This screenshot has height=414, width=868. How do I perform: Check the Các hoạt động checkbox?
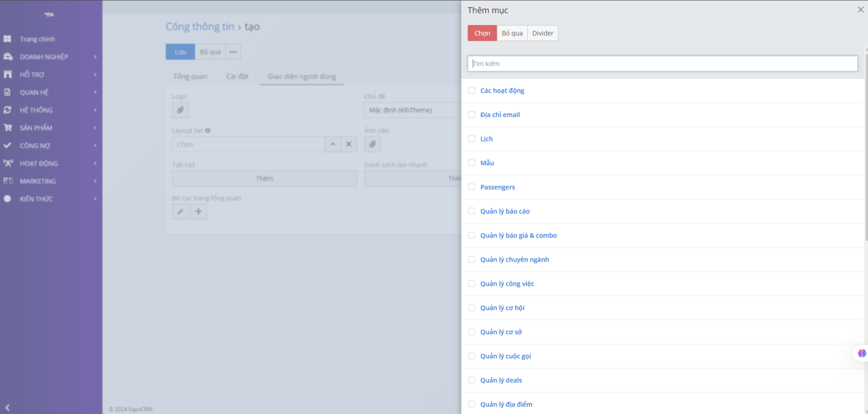pos(472,91)
